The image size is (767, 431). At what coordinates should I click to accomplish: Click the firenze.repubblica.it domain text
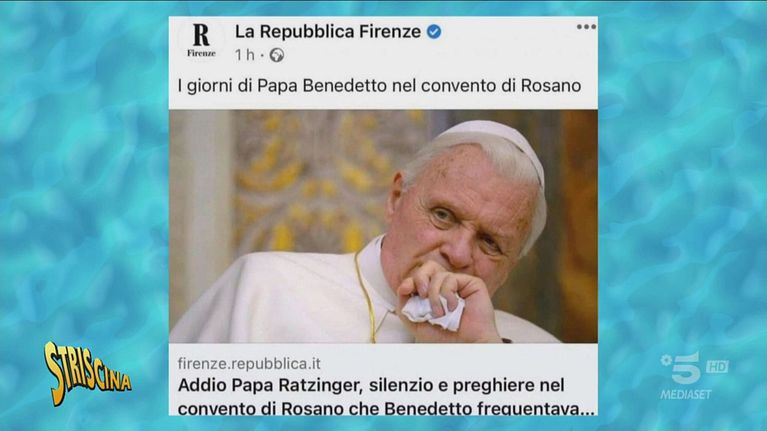tap(249, 363)
